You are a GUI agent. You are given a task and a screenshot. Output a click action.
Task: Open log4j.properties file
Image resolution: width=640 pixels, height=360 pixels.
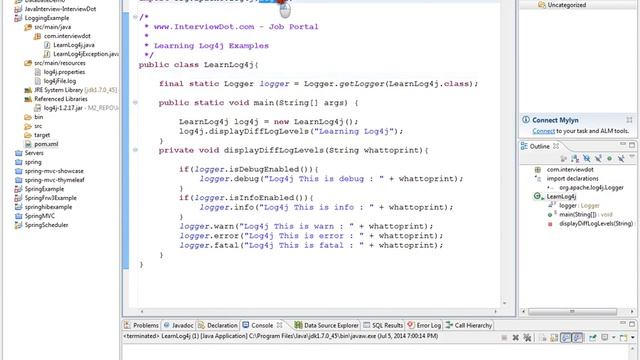[x=64, y=72]
